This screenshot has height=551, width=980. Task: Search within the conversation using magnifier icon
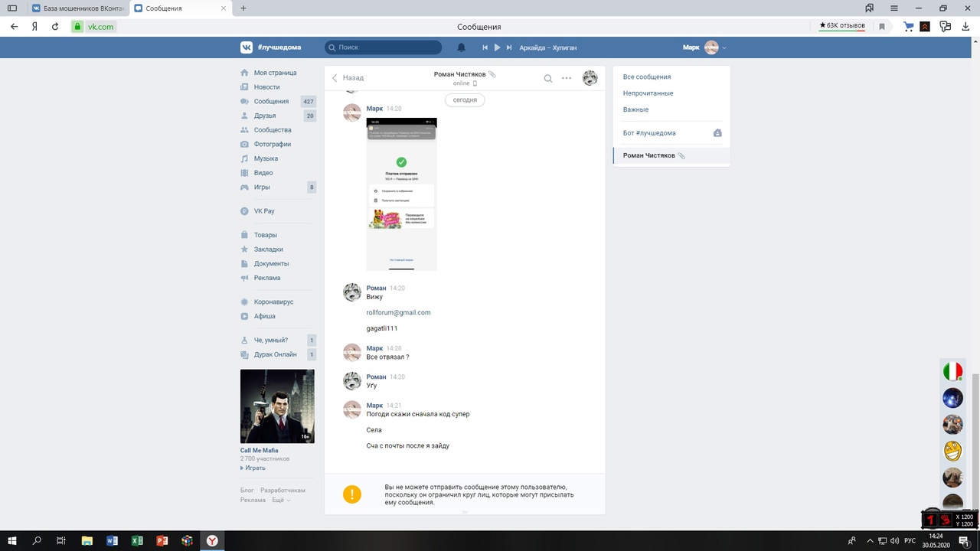(x=548, y=78)
